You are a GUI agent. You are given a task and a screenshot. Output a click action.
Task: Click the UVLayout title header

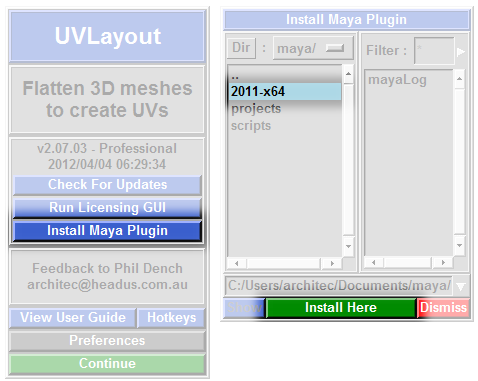click(x=107, y=36)
